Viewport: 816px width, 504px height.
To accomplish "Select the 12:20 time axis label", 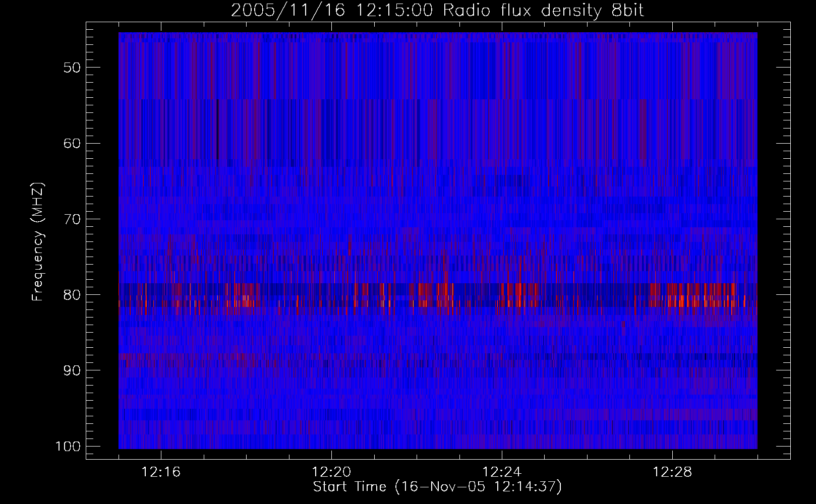I will [x=331, y=472].
